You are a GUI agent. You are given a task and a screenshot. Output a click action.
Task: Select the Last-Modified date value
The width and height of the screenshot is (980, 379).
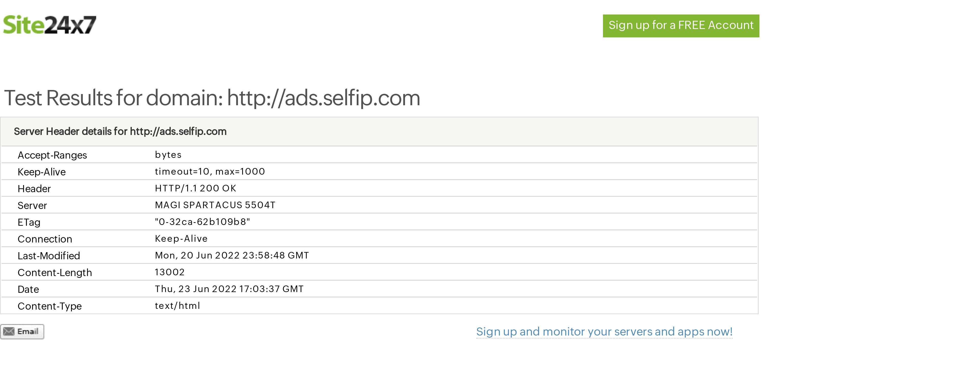point(232,255)
